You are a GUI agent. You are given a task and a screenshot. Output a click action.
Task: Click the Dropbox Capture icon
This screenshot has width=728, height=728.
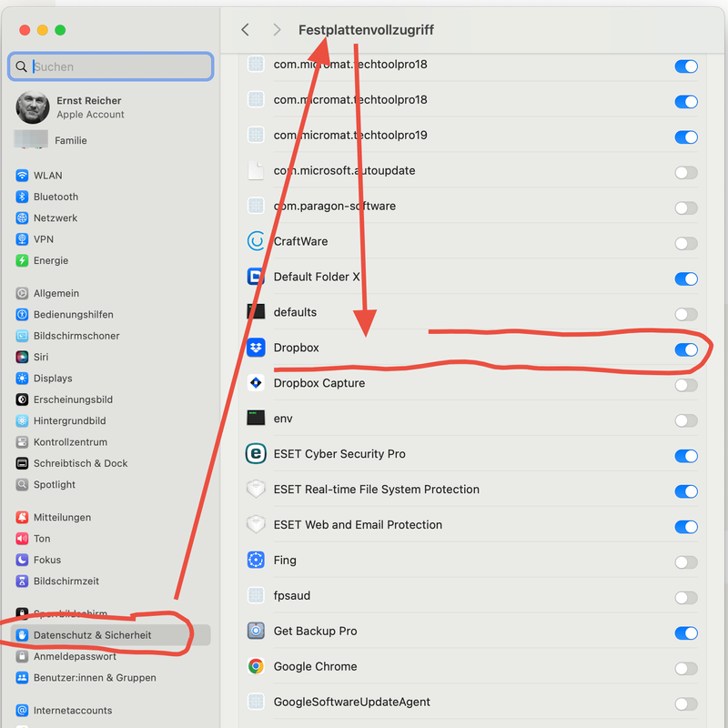[256, 383]
